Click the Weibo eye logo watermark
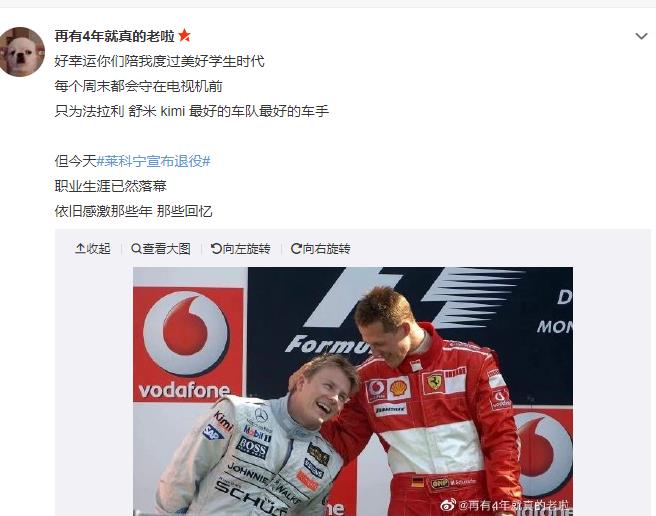The image size is (656, 516). [x=448, y=506]
